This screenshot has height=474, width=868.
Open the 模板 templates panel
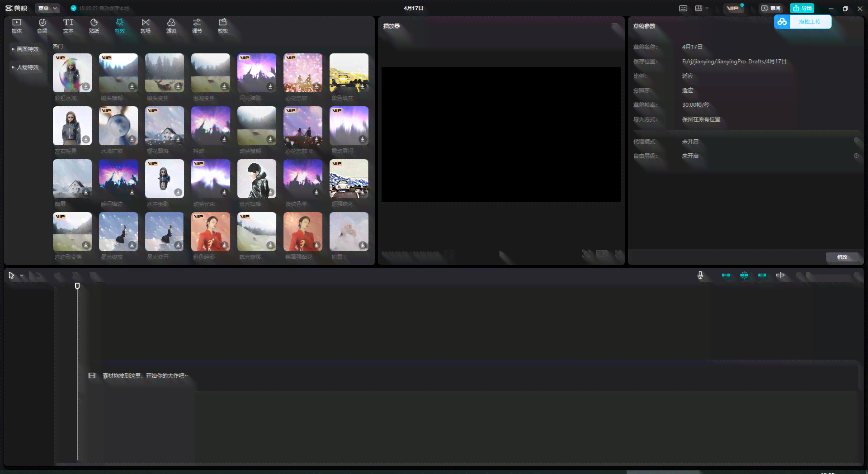[x=223, y=26]
